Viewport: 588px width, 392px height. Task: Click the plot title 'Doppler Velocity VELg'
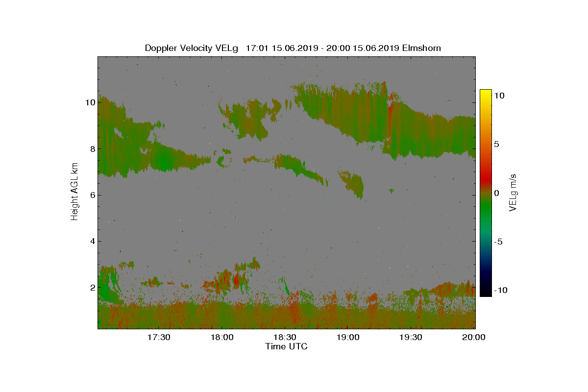click(x=192, y=48)
